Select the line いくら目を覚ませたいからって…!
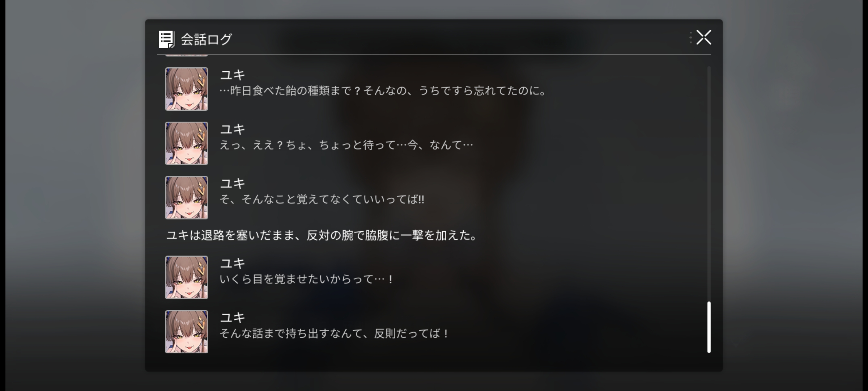The width and height of the screenshot is (868, 391). pyautogui.click(x=306, y=279)
